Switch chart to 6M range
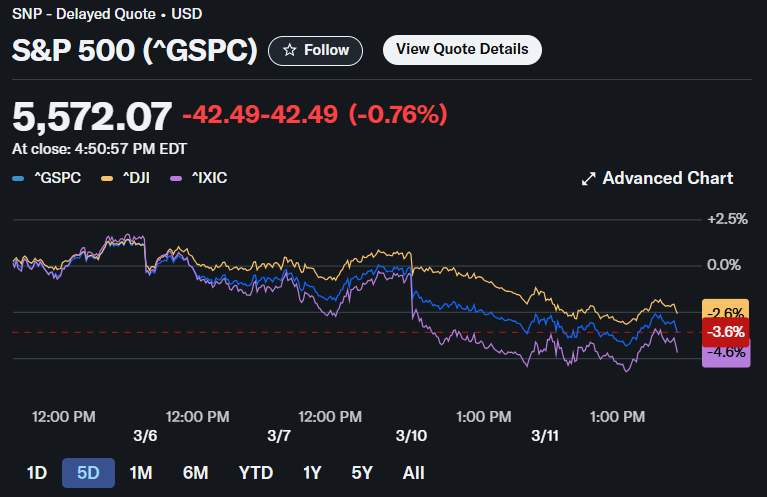The image size is (767, 497). (195, 473)
